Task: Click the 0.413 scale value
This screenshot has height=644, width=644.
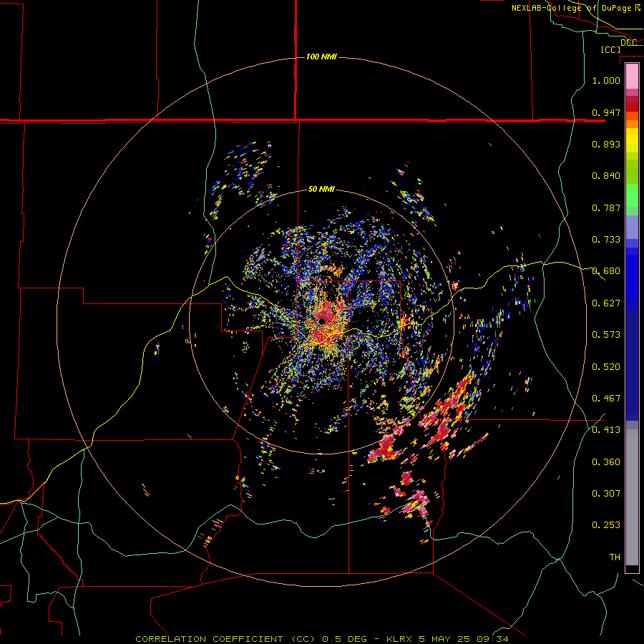Action: pyautogui.click(x=606, y=430)
